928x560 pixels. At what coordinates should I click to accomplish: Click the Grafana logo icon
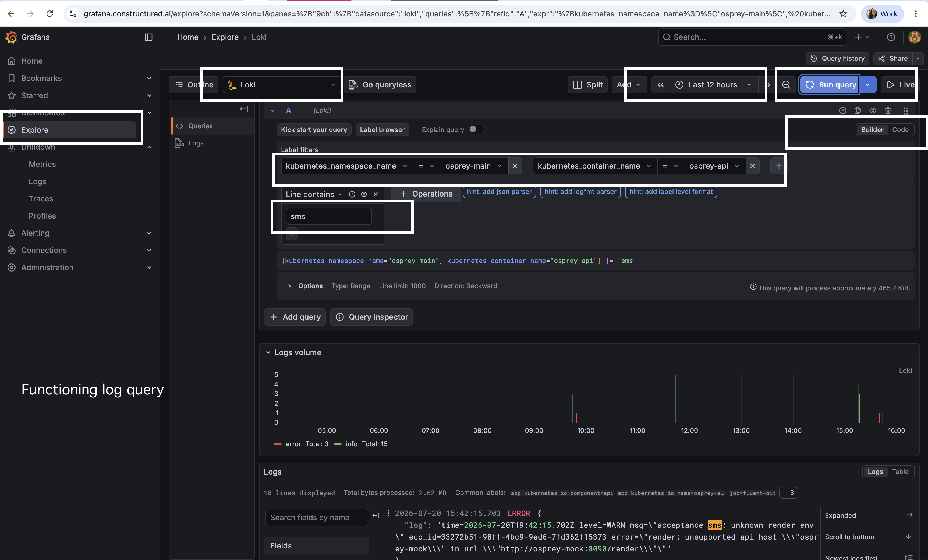(x=11, y=37)
